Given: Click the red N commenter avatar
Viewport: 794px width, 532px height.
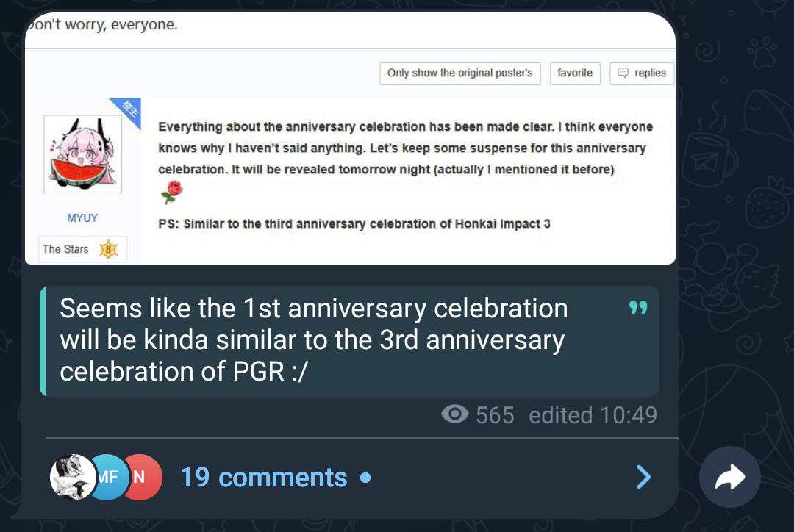Looking at the screenshot, I should [x=142, y=477].
